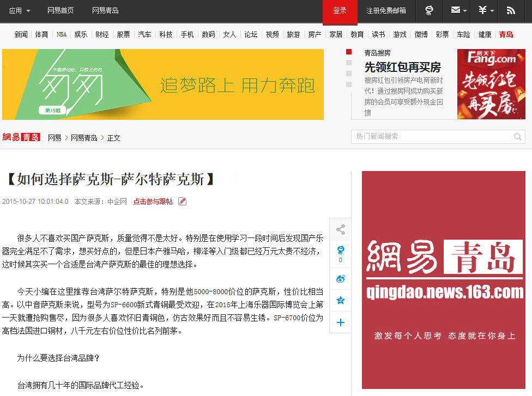Open the 青岛搜房 label link
This screenshot has height=396, width=532.
tap(377, 53)
